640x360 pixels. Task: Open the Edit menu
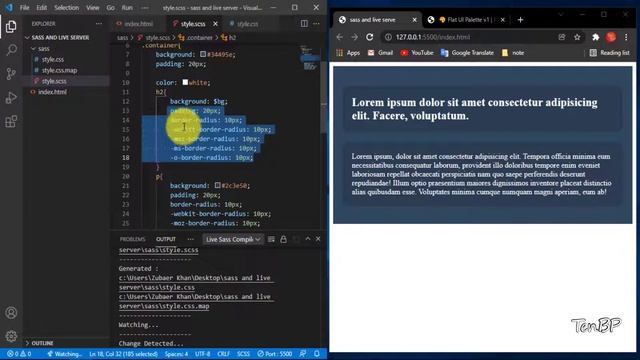41,8
